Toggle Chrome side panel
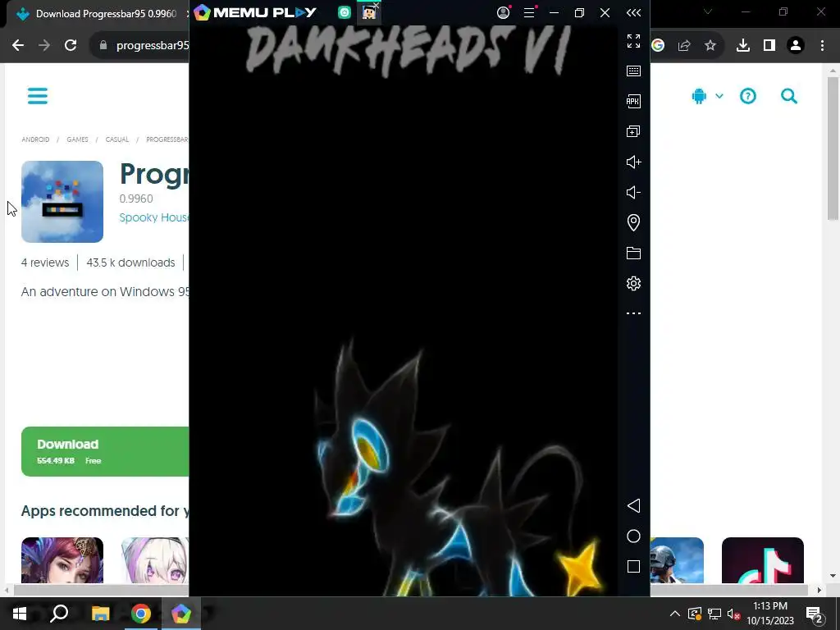The height and width of the screenshot is (630, 840). coord(769,46)
